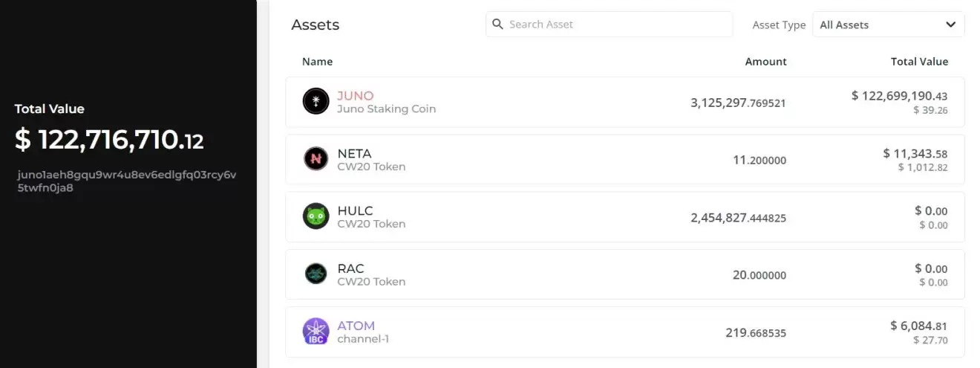Sort by the Total Value column header

click(919, 62)
